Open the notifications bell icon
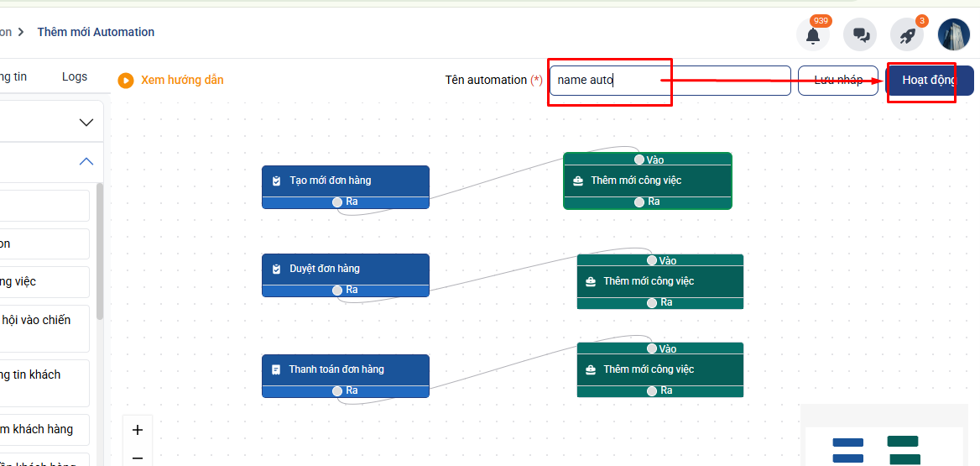Screen dimensions: 980x466 click(x=812, y=35)
